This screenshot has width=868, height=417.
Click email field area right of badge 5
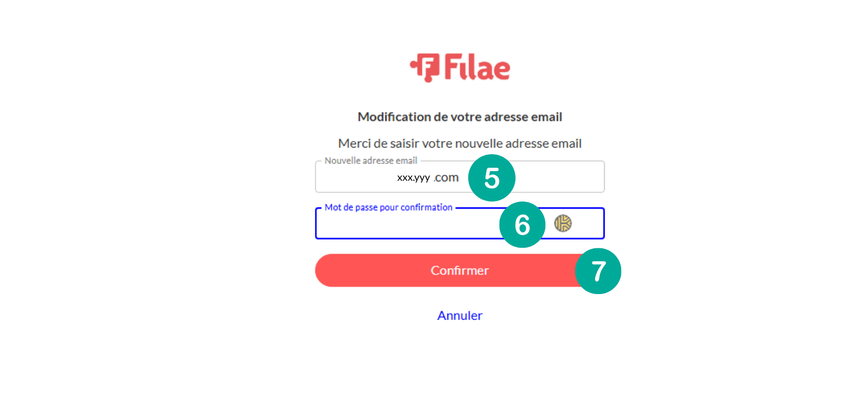point(559,177)
